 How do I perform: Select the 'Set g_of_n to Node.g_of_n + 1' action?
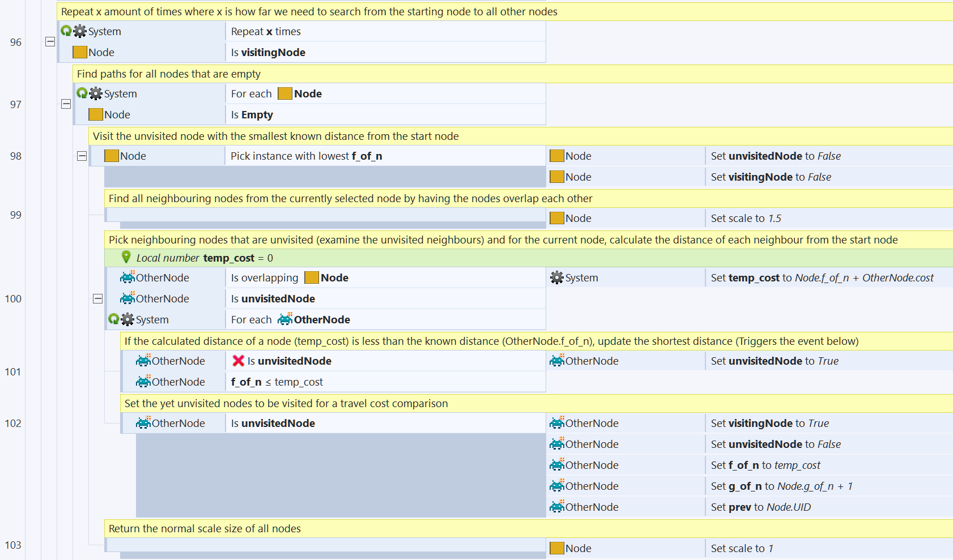click(781, 486)
